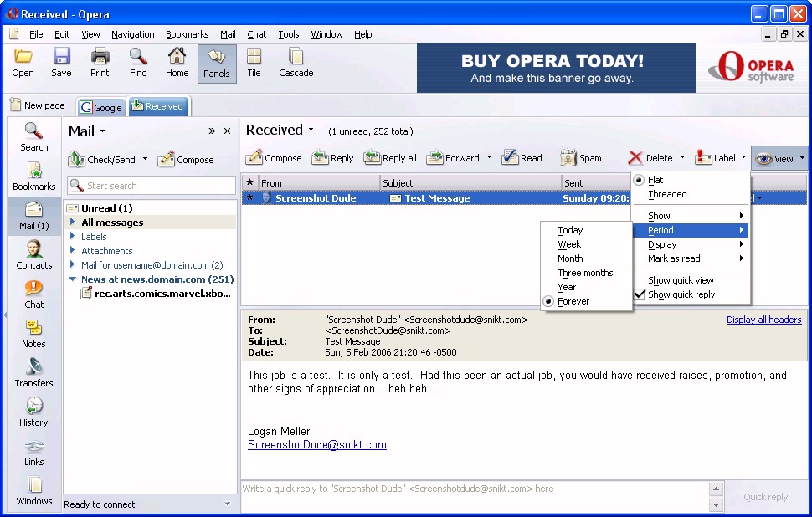Select the Forever period radio option
Viewport: 812px width, 517px height.
click(x=549, y=301)
